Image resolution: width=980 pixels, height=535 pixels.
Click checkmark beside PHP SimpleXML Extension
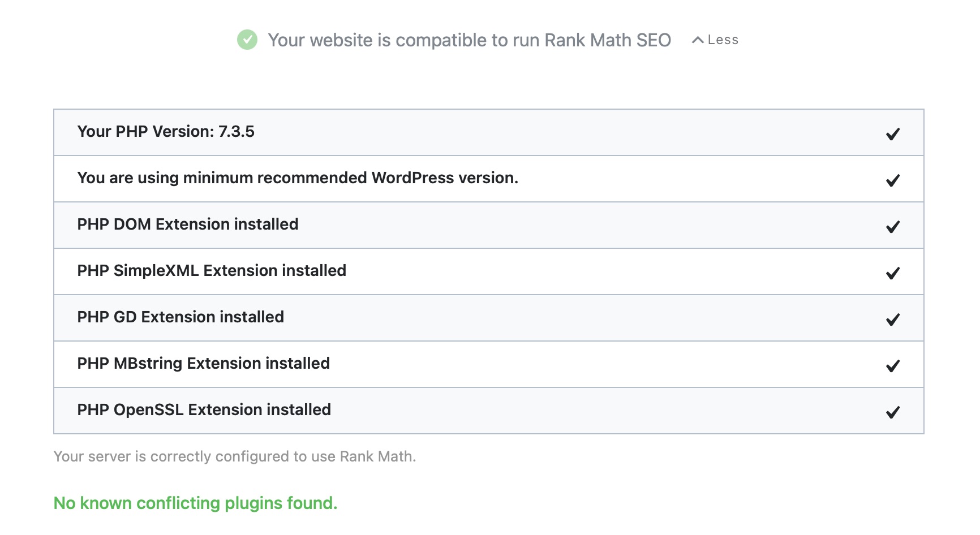(893, 273)
